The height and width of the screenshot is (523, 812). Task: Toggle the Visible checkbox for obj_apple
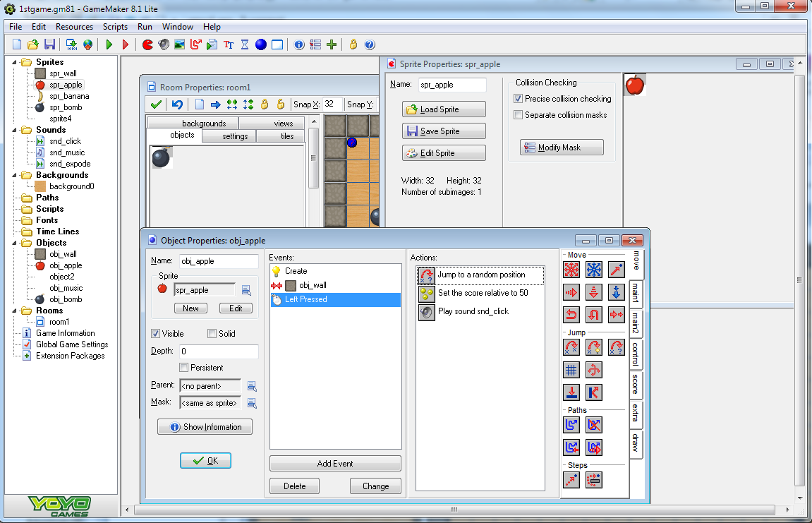[x=155, y=334]
